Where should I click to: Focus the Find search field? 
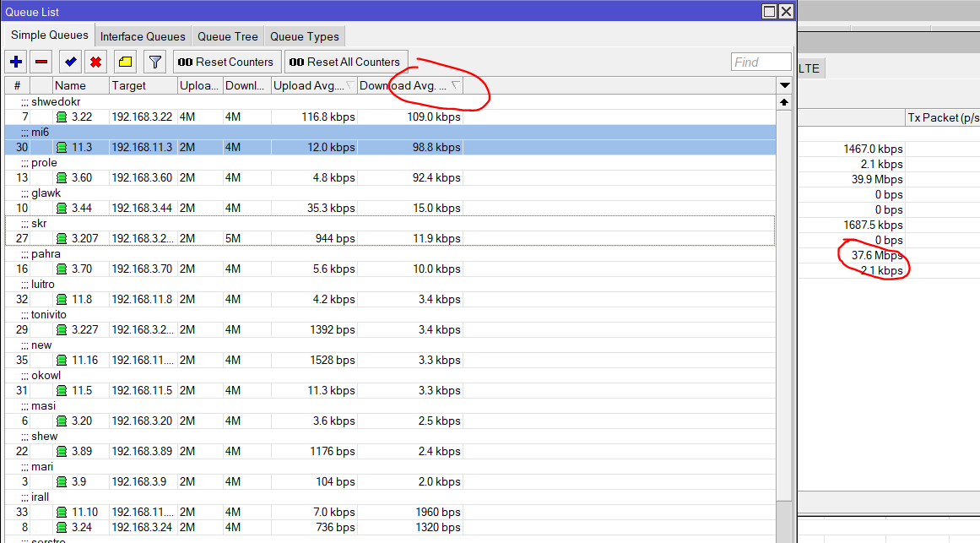761,62
